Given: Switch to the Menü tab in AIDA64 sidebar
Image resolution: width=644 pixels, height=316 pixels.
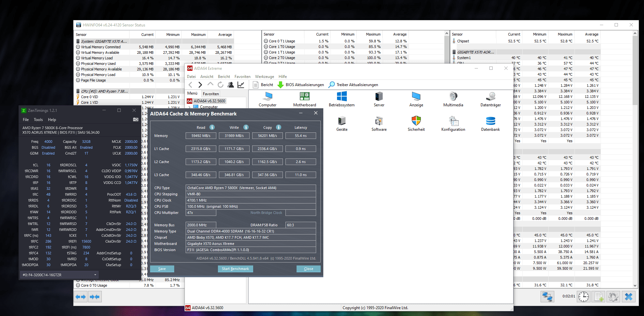Looking at the screenshot, I should pyautogui.click(x=192, y=93).
